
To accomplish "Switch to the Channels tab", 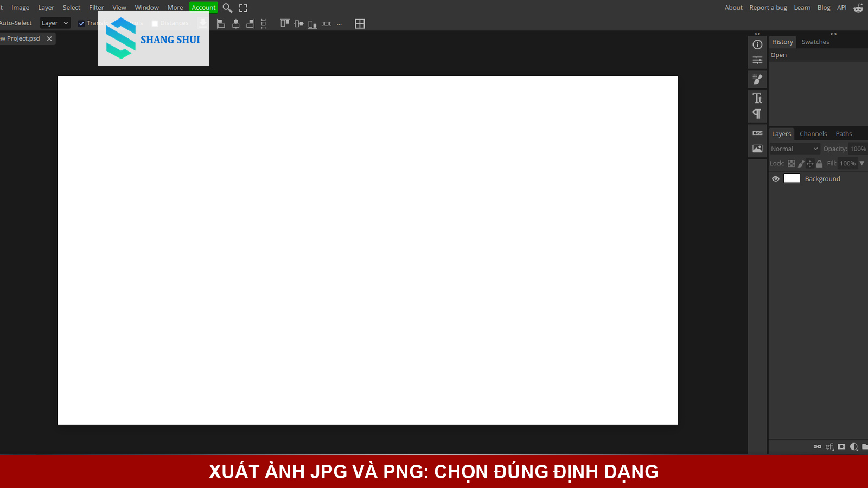I will [x=813, y=134].
